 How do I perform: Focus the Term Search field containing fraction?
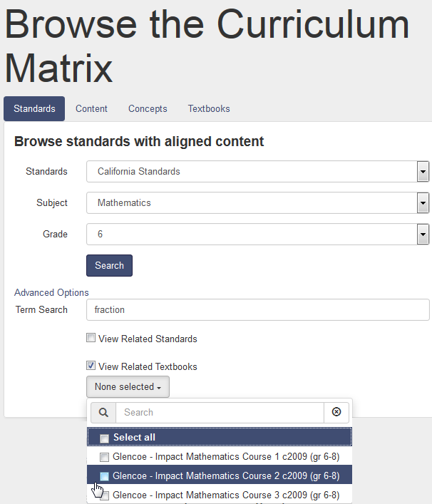(x=258, y=310)
